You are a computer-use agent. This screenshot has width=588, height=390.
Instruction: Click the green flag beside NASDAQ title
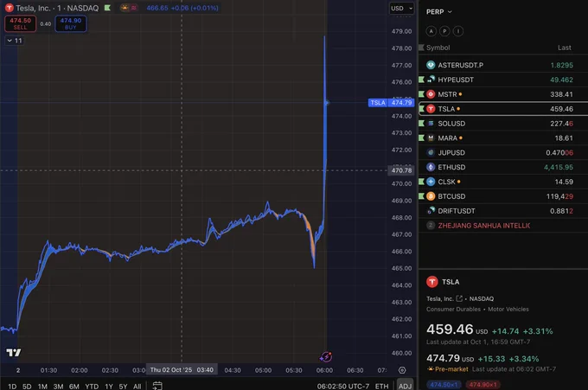[107, 8]
